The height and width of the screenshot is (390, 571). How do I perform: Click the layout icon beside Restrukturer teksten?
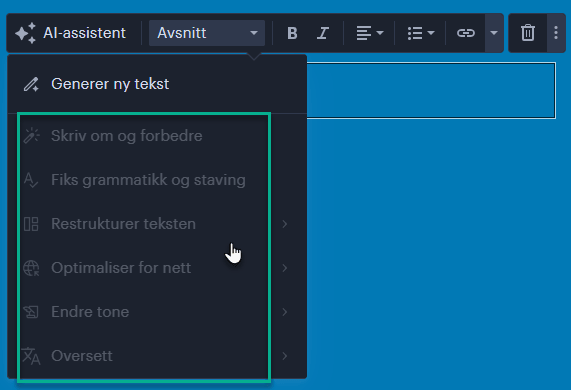(31, 224)
